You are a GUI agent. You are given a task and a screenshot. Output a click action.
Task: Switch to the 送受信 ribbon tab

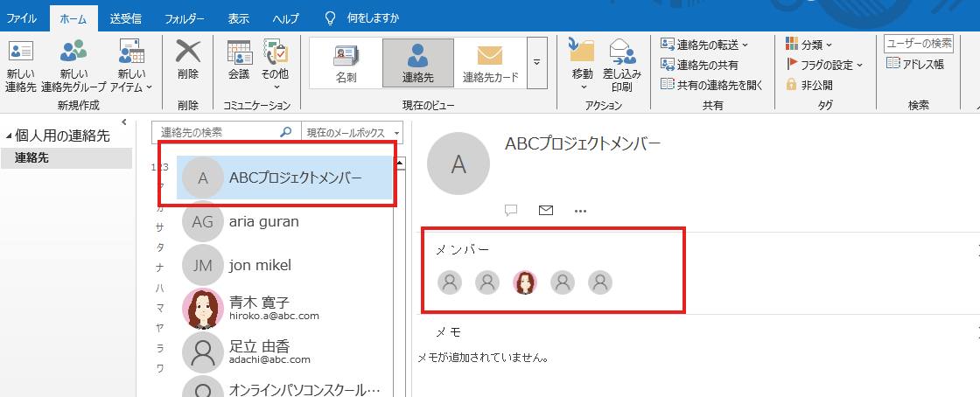pyautogui.click(x=124, y=18)
